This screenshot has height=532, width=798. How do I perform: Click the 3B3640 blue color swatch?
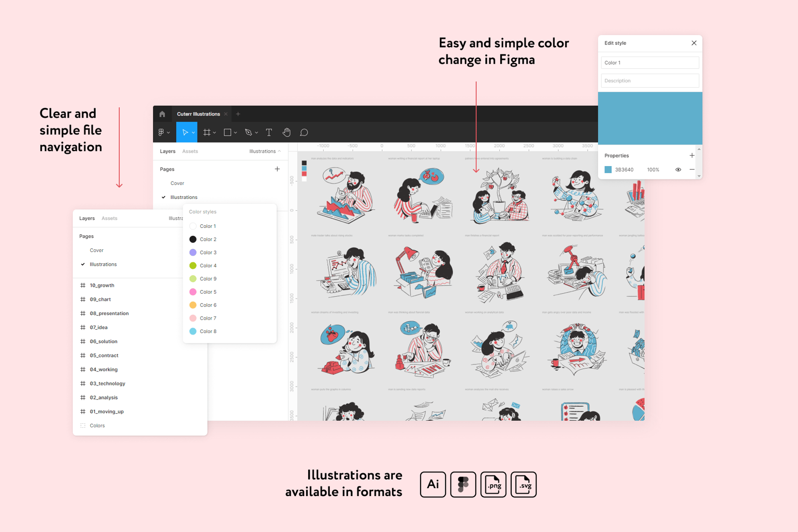coord(608,170)
